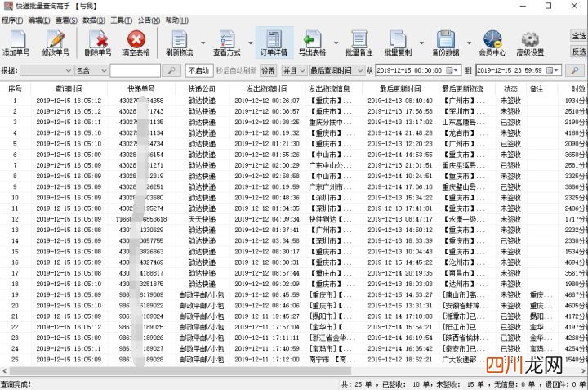
Task: Click the 查询完成! status bar text
Action: pyautogui.click(x=16, y=384)
